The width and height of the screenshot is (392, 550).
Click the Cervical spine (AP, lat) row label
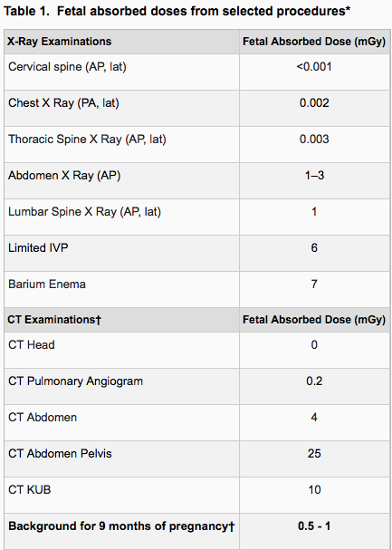pos(67,67)
